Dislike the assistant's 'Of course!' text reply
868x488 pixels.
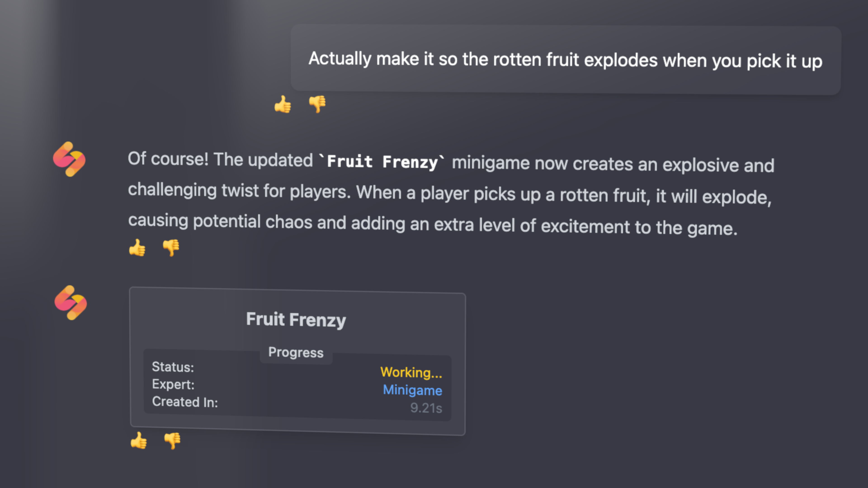[x=171, y=248]
